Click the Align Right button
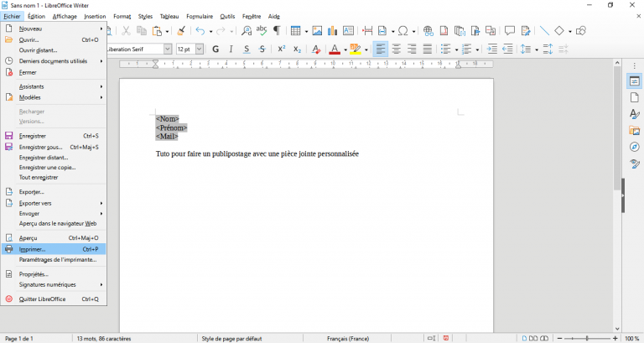This screenshot has width=644, height=343. pos(412,49)
